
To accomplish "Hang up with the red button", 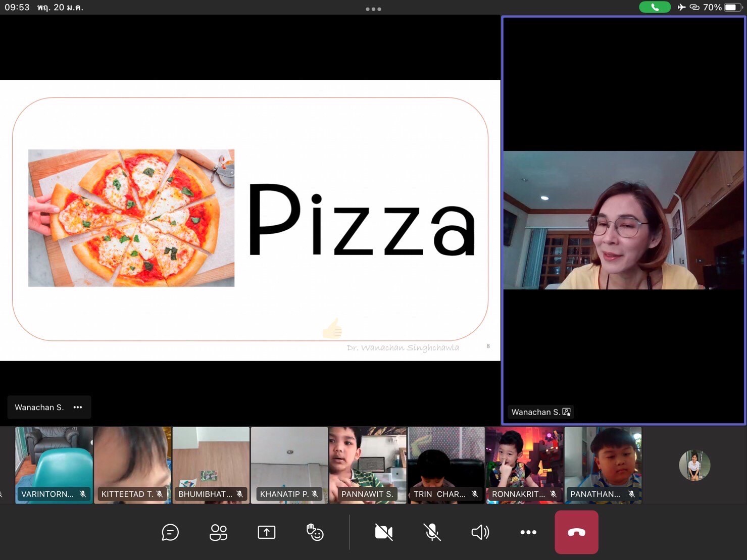I will [576, 532].
